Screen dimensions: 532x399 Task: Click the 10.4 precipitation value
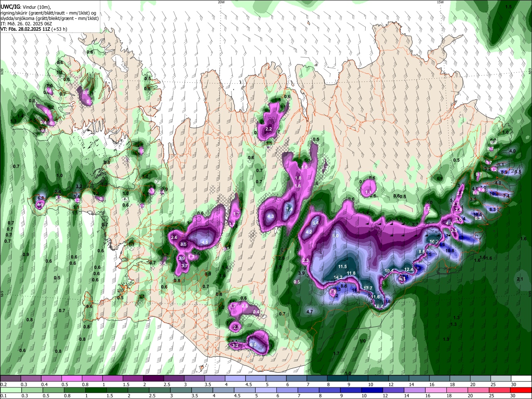(x=389, y=271)
